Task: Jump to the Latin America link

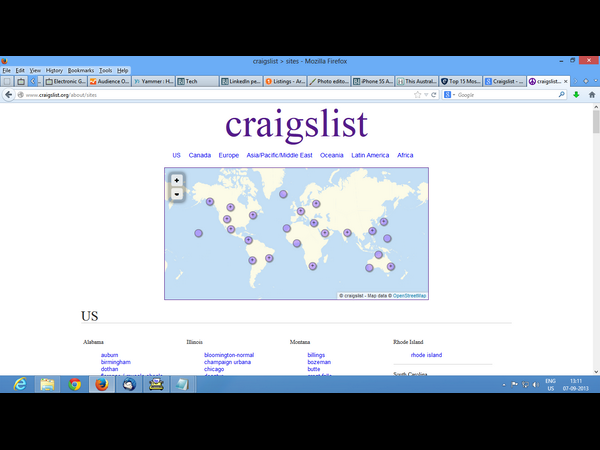Action: (x=370, y=155)
